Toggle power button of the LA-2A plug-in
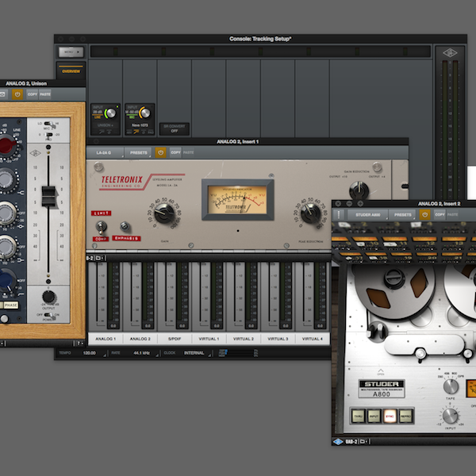Image resolution: width=476 pixels, height=476 pixels. coord(160,152)
